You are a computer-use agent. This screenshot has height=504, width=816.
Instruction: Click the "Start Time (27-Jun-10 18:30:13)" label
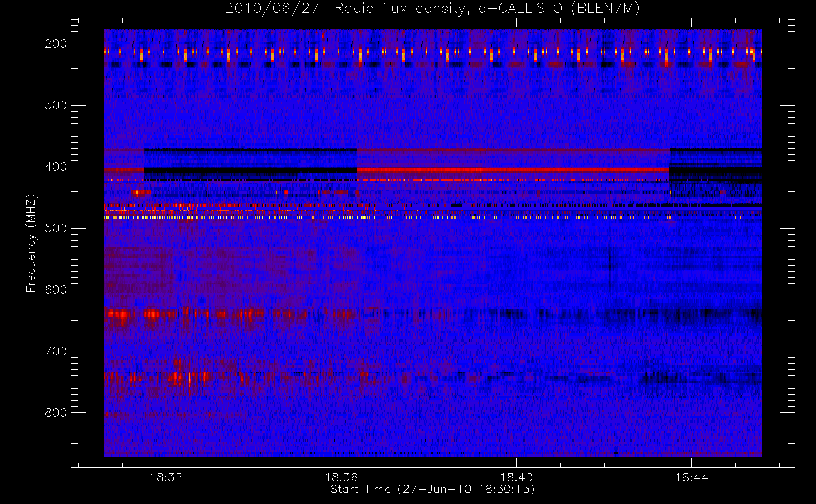pyautogui.click(x=432, y=489)
